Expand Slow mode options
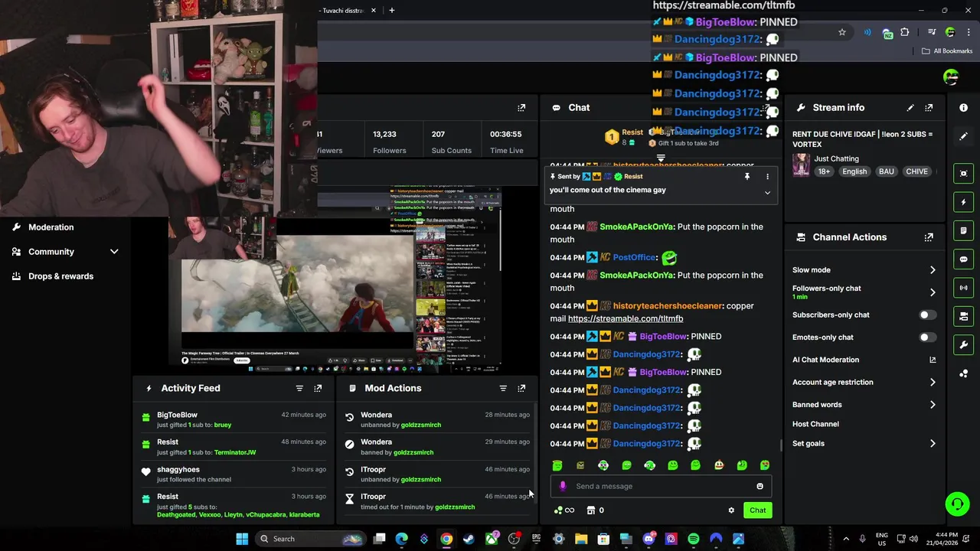This screenshot has height=551, width=980. pos(933,270)
